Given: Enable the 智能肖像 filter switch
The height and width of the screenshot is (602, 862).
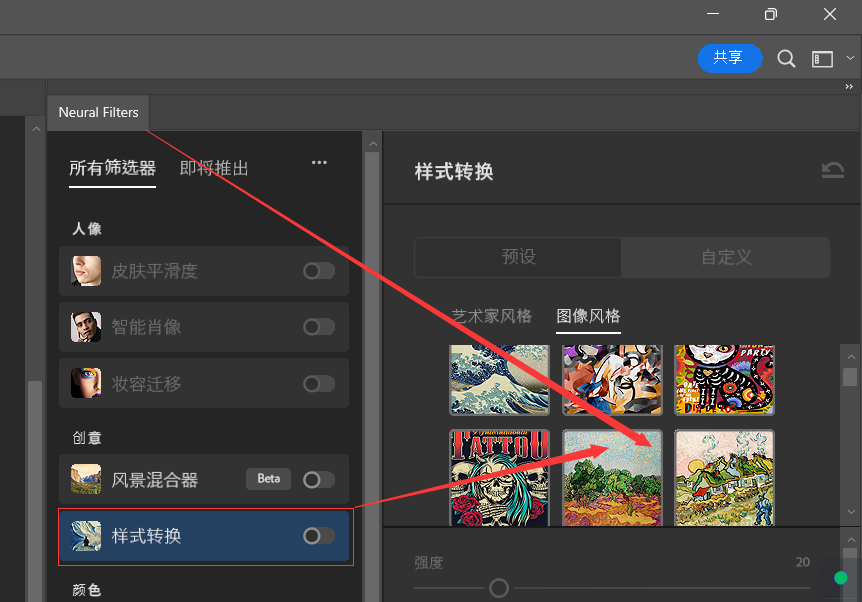Looking at the screenshot, I should (319, 327).
